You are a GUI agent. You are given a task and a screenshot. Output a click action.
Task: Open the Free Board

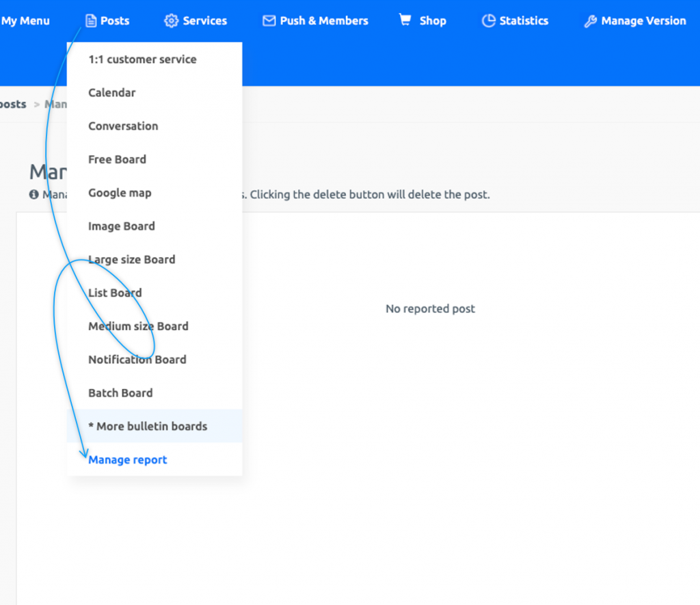click(117, 159)
